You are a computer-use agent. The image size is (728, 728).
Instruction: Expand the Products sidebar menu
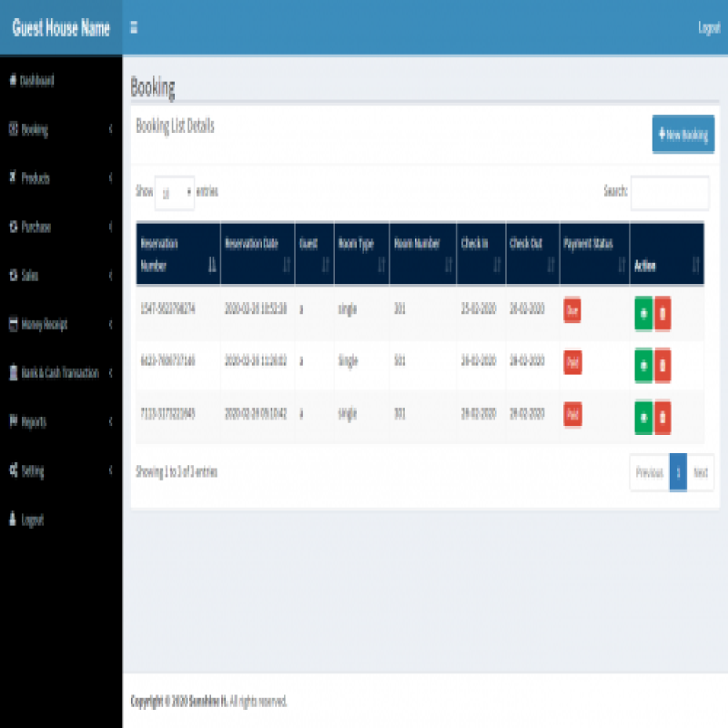point(60,178)
